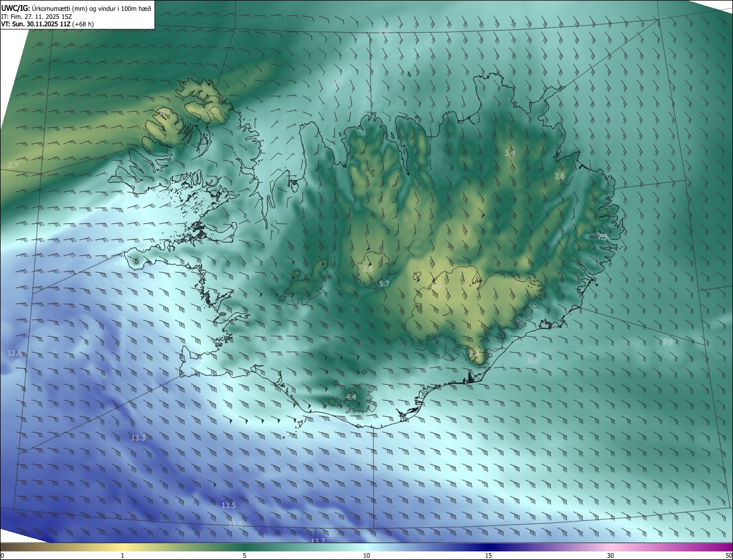Click the color scale tick labeled 15
The image size is (733, 560).
(488, 555)
